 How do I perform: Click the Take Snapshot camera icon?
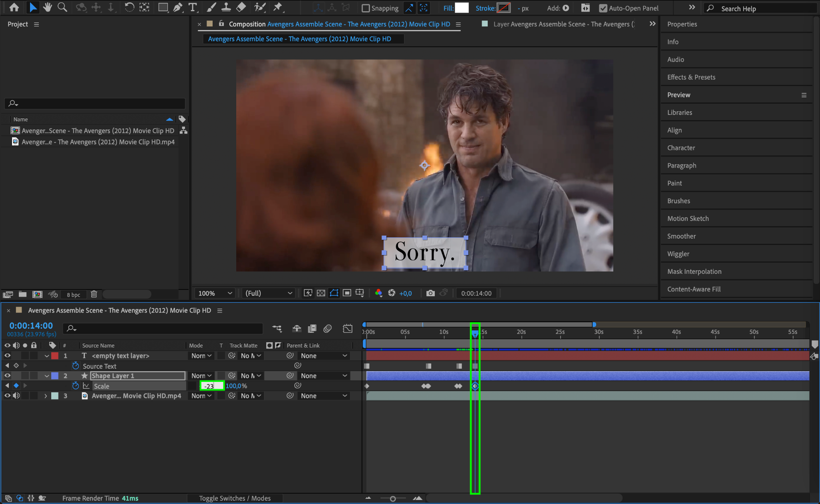tap(430, 293)
